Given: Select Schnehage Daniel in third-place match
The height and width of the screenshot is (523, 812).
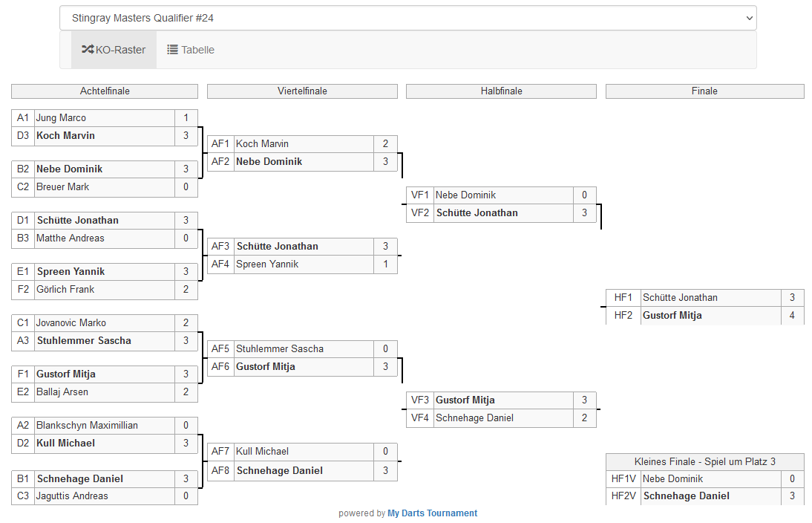Looking at the screenshot, I should click(x=686, y=496).
